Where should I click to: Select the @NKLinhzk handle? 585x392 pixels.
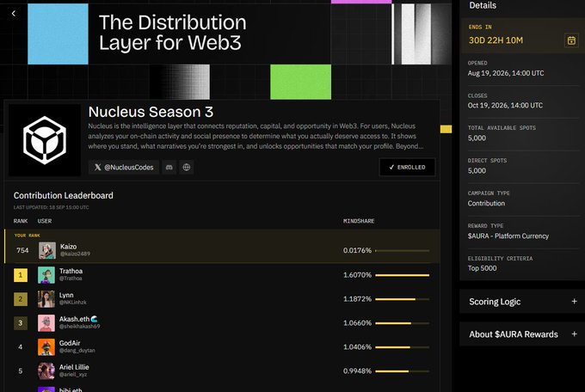(x=73, y=303)
